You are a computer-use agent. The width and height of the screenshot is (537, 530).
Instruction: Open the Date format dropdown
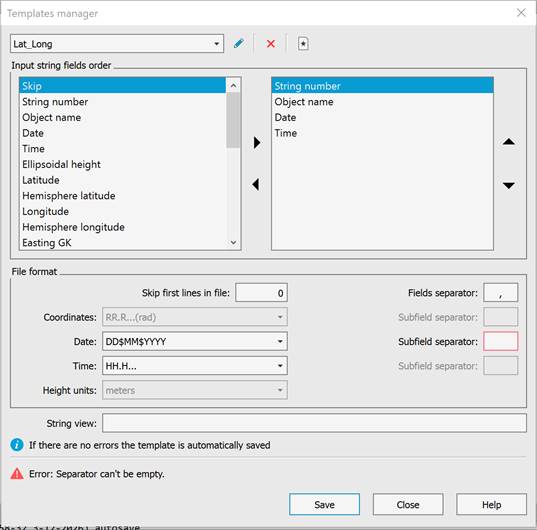pos(195,341)
